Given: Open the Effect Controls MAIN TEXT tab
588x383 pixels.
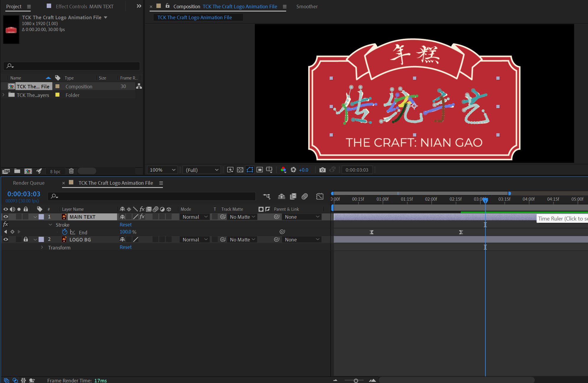Looking at the screenshot, I should point(85,7).
